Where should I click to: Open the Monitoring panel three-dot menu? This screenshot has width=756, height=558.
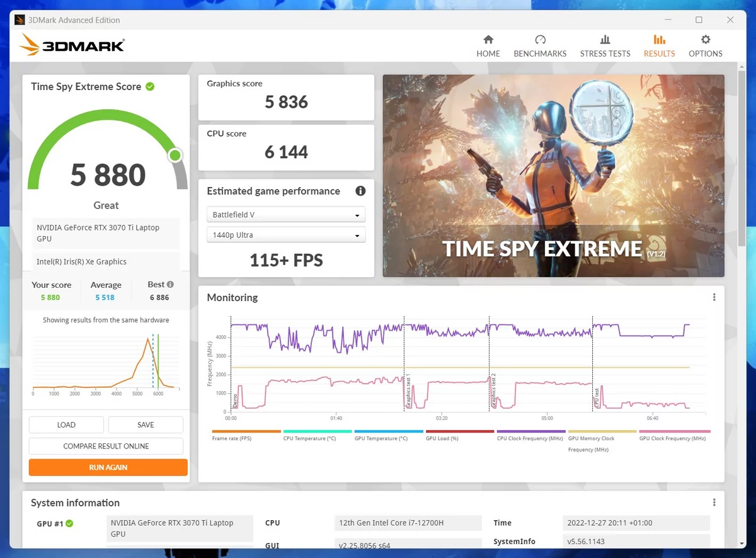(714, 297)
